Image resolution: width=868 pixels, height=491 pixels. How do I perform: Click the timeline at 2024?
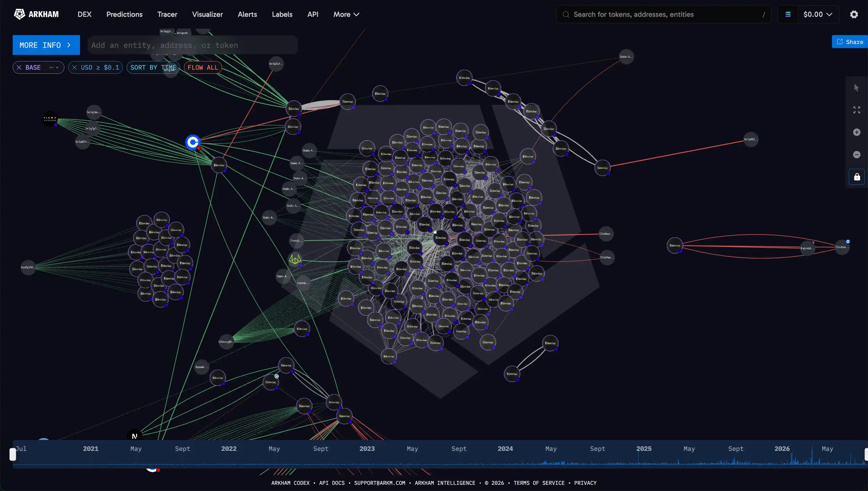505,449
